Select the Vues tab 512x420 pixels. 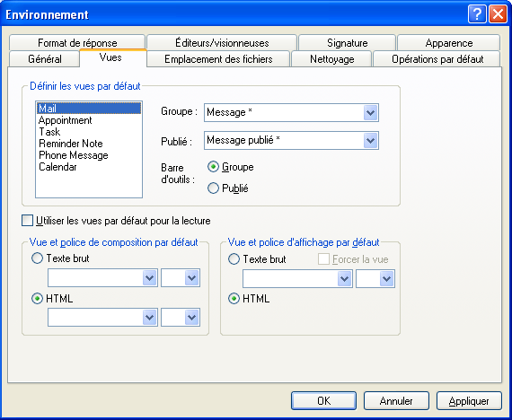click(113, 57)
